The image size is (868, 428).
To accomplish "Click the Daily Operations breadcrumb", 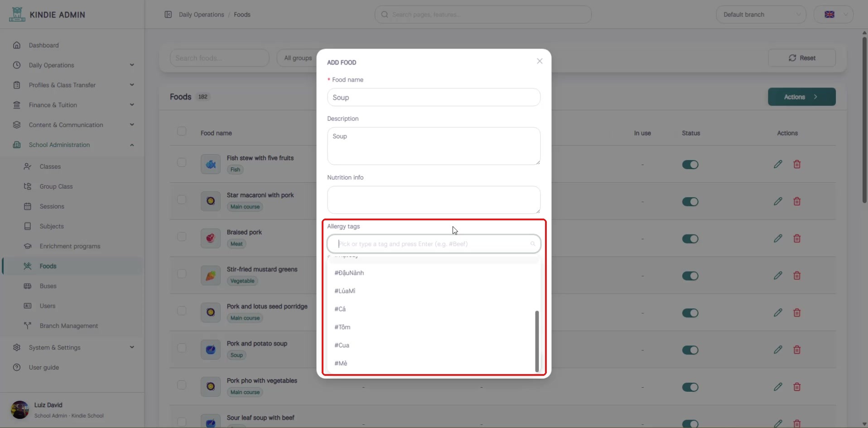I will point(202,15).
